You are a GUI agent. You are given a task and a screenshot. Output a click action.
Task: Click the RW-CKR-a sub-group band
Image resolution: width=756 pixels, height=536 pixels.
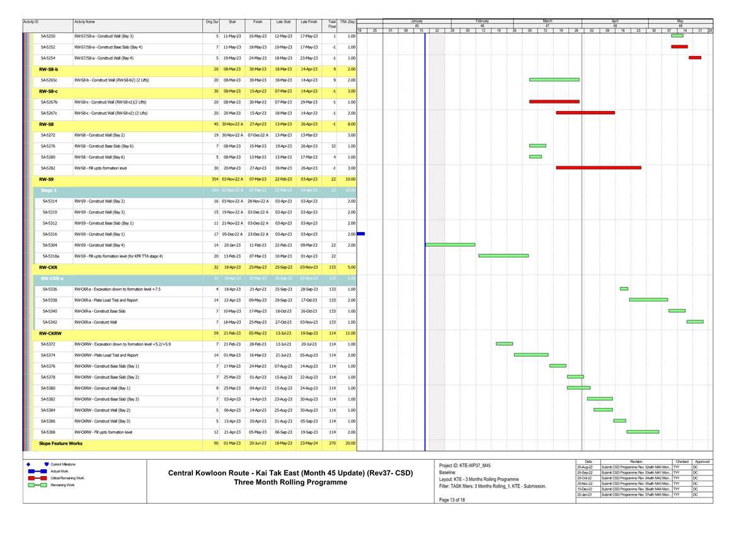(52, 278)
